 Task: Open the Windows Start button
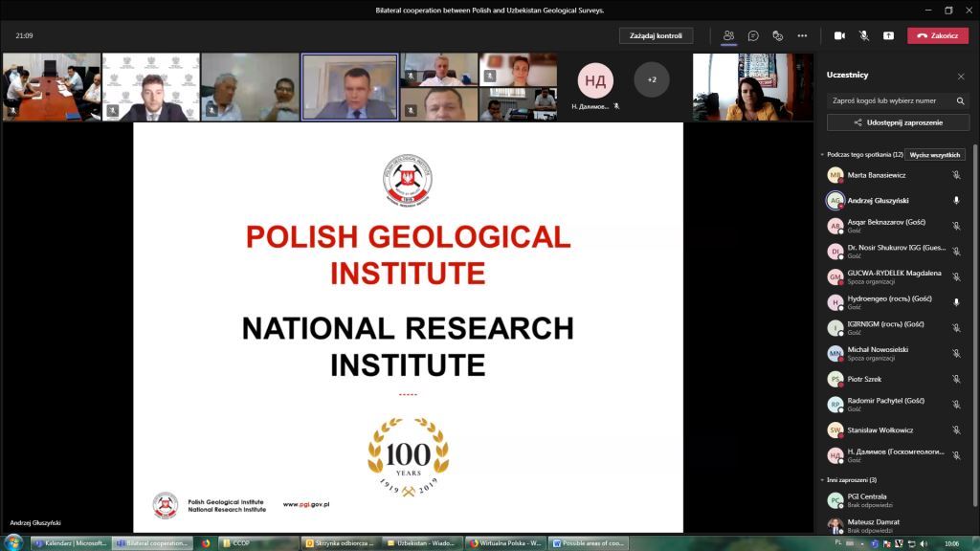(x=12, y=542)
